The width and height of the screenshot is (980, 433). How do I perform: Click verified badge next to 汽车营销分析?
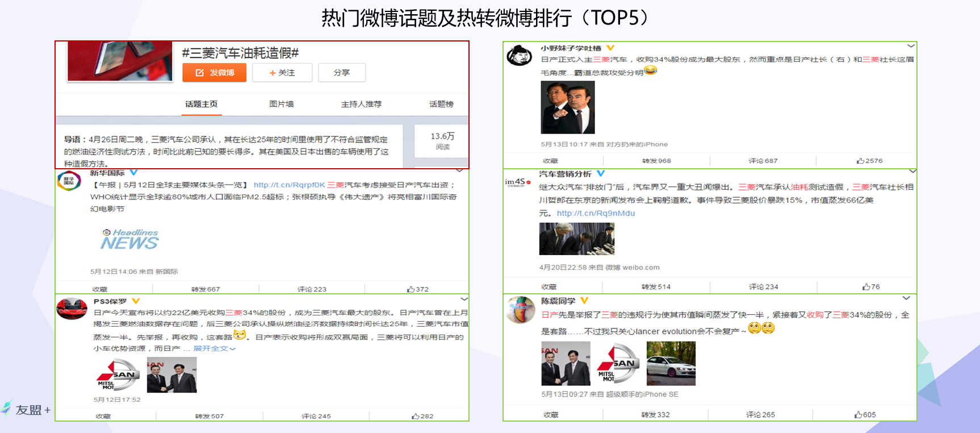click(601, 174)
